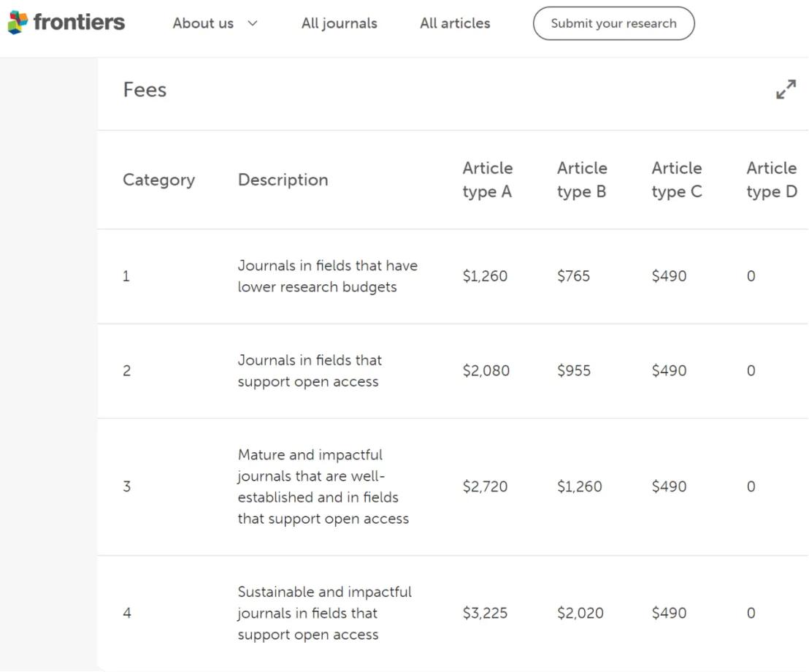Click the Description column header

tap(283, 180)
